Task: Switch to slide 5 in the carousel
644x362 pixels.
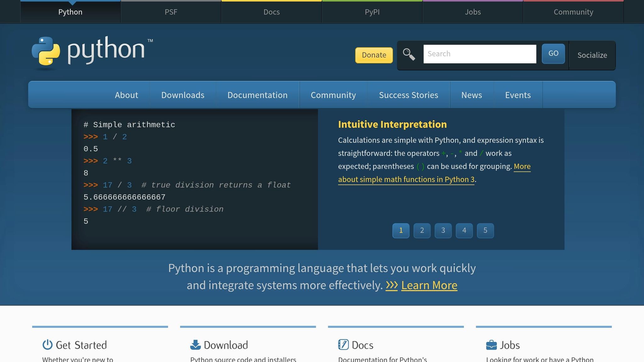Action: pyautogui.click(x=485, y=230)
